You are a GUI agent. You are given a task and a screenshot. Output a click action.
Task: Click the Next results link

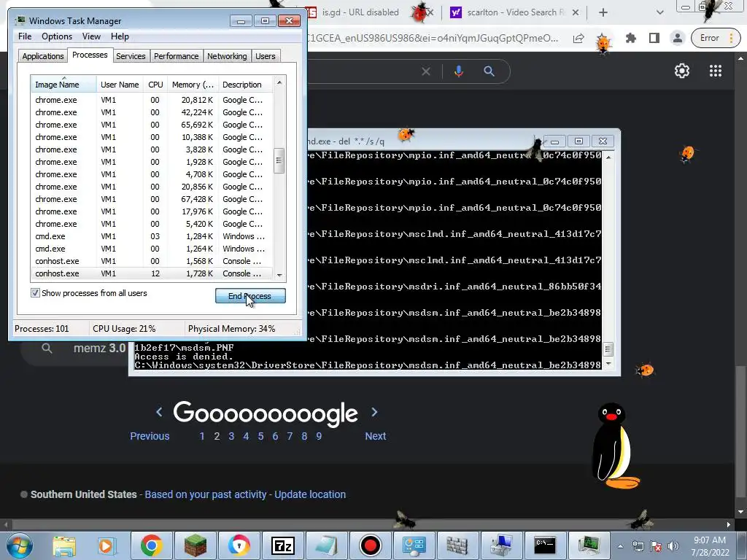pos(376,436)
